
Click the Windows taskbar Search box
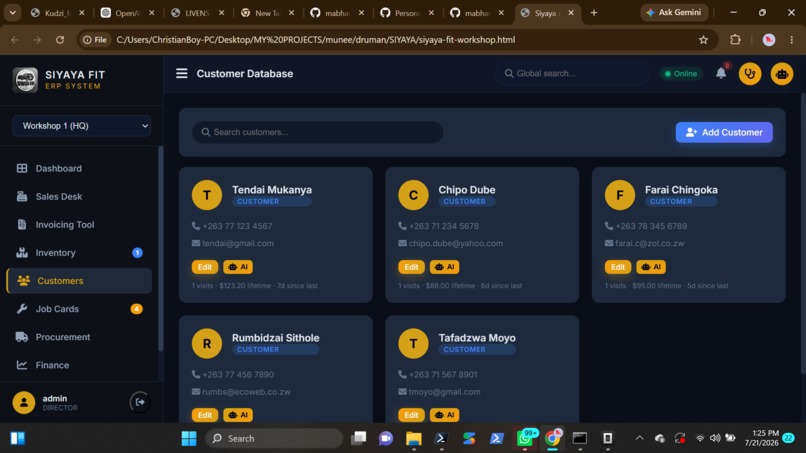pyautogui.click(x=274, y=438)
